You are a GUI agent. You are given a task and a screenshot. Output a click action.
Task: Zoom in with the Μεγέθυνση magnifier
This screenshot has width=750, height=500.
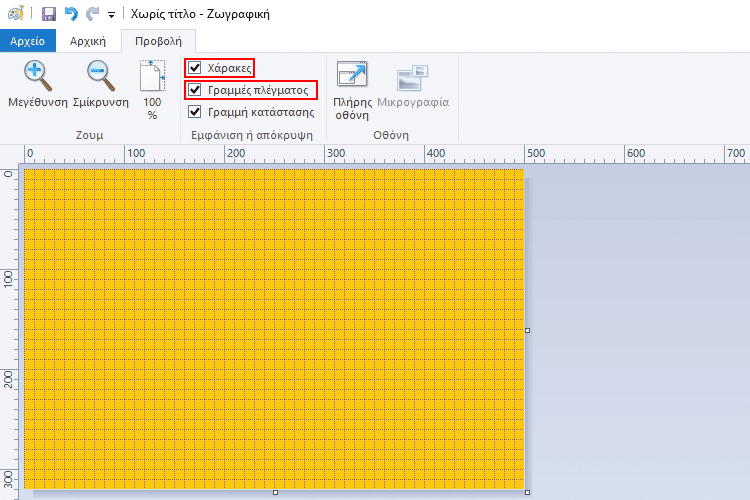pos(38,84)
